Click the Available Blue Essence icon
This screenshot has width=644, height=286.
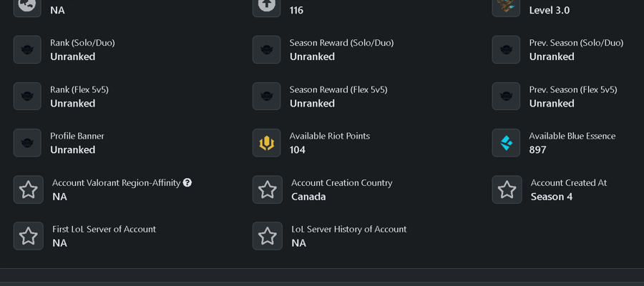[x=506, y=143]
